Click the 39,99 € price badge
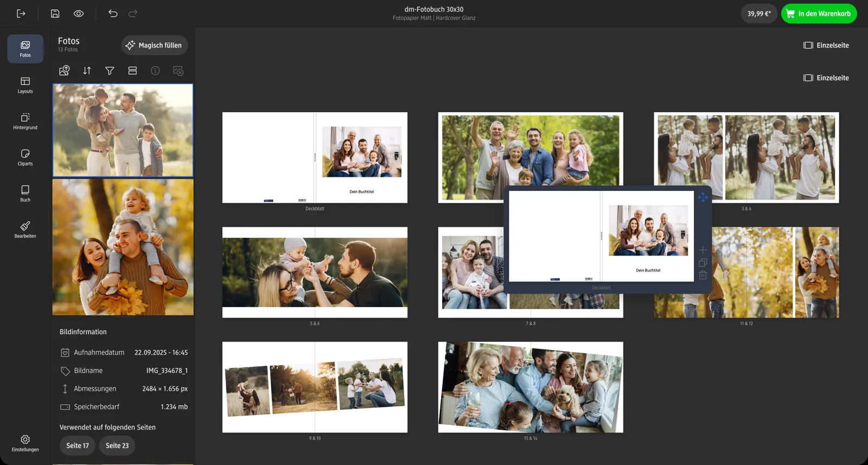The width and height of the screenshot is (868, 465). coord(759,14)
